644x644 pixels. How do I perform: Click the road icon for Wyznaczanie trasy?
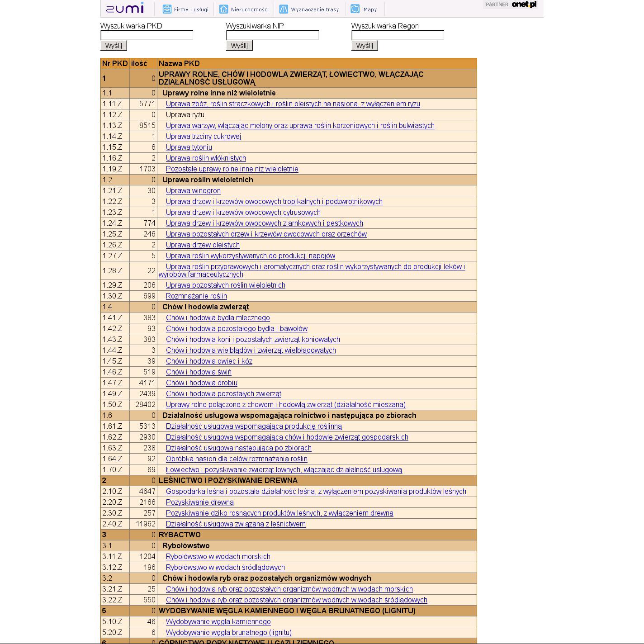[x=284, y=9]
